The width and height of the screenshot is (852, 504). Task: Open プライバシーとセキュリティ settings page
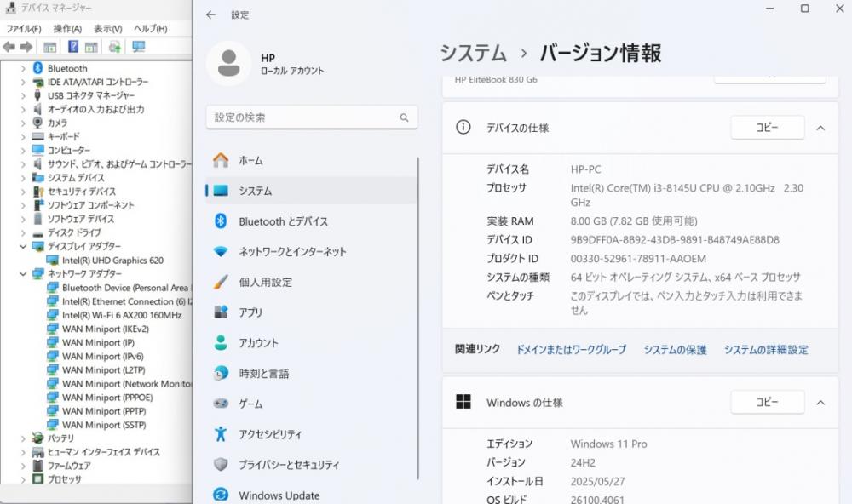[311, 464]
